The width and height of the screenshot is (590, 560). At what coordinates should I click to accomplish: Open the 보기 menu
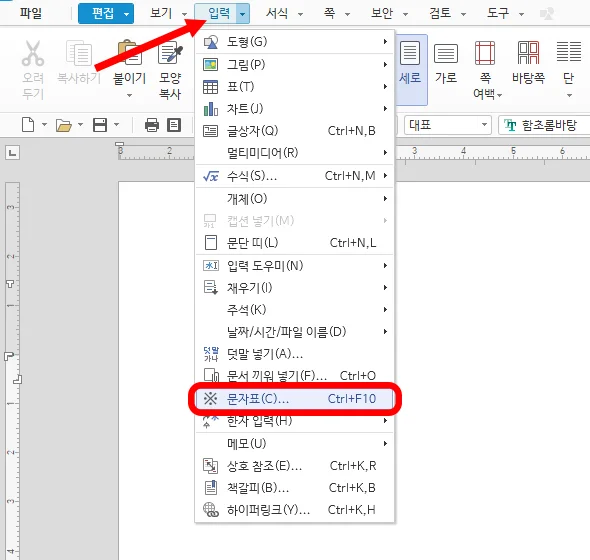click(x=161, y=14)
